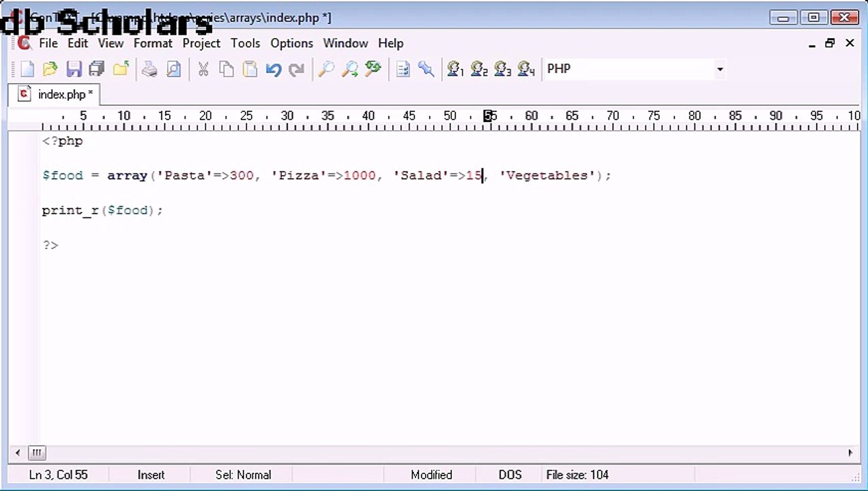Click on 'Pasta' in the array
The image size is (868, 491).
coord(184,175)
